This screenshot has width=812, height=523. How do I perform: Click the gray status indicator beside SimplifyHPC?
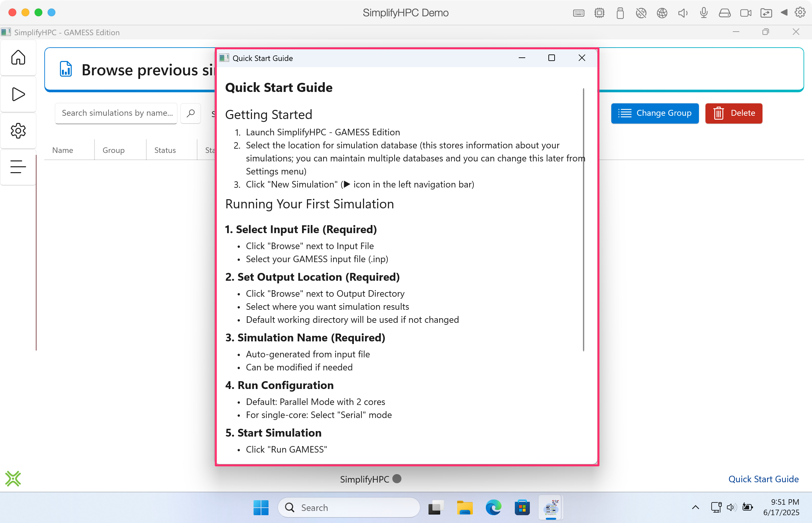(x=397, y=479)
